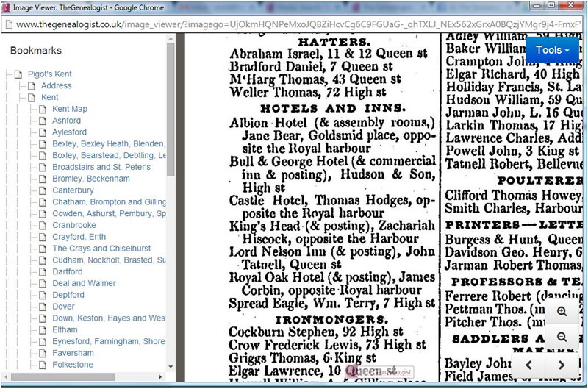Open the Aylesford bookmark
Screen dimensions: 588x389
point(69,132)
